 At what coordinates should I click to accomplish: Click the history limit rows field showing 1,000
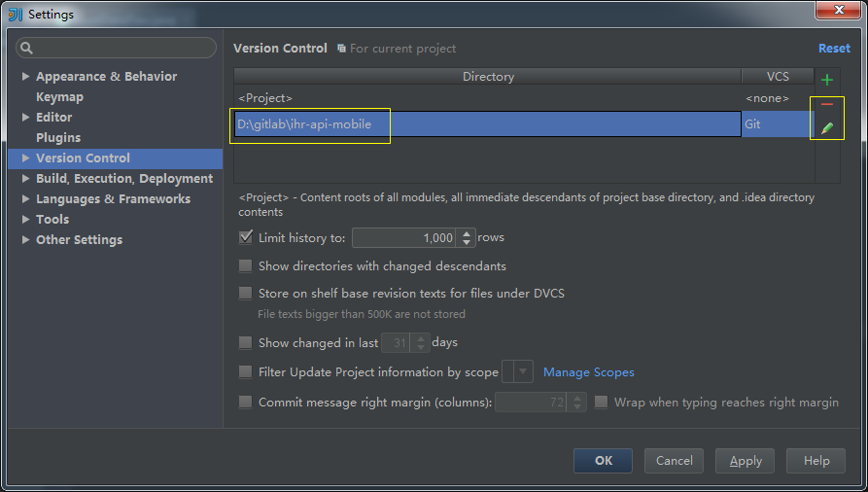click(x=404, y=237)
